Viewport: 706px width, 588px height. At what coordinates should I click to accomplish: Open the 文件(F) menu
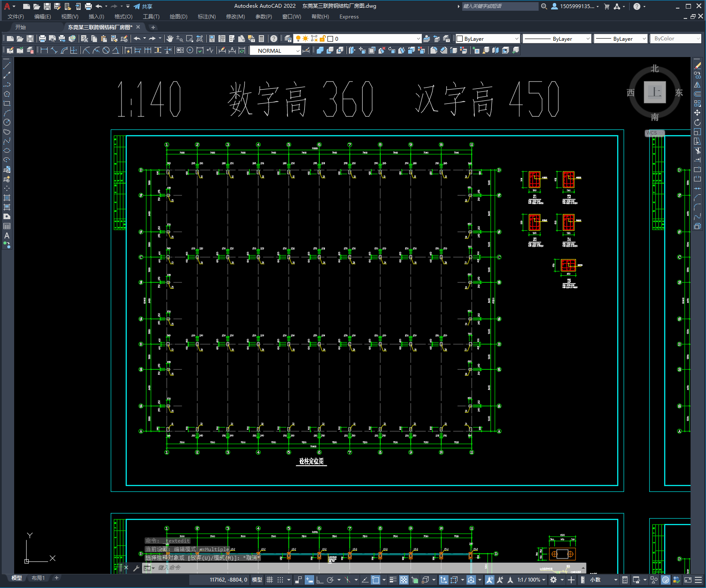pyautogui.click(x=16, y=17)
